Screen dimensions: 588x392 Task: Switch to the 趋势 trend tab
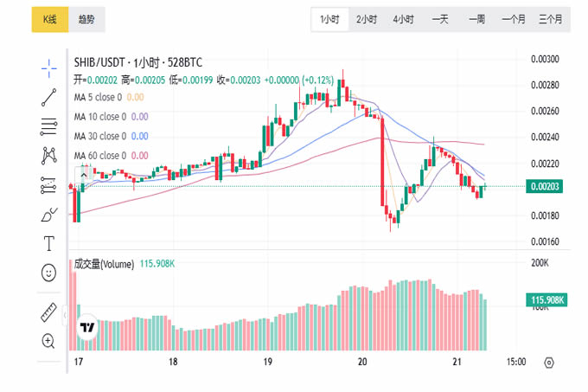tap(86, 20)
